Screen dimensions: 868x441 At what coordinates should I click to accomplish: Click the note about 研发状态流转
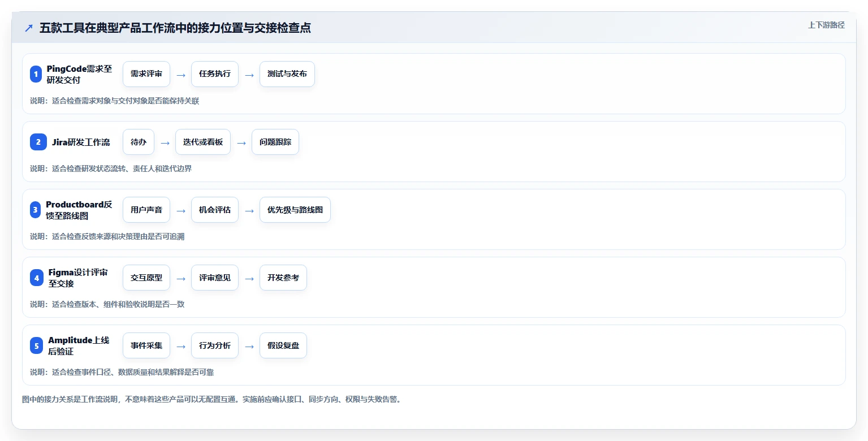pos(111,169)
